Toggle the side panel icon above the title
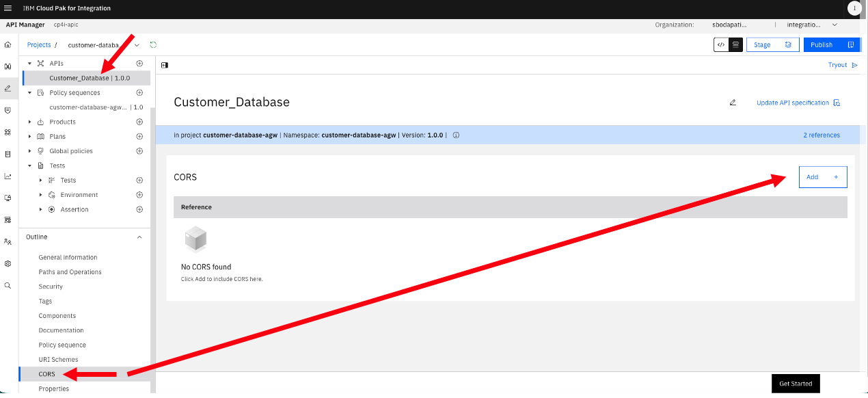Viewport: 868px width, 398px height. (x=165, y=65)
